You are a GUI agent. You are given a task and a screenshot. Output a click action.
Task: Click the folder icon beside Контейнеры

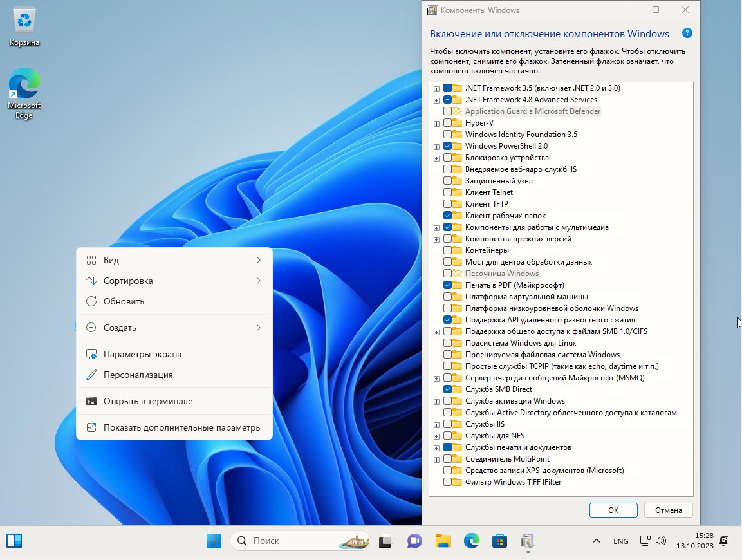tap(457, 250)
